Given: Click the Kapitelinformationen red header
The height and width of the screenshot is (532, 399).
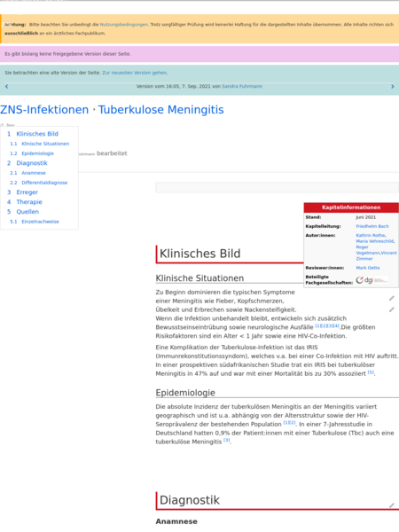Looking at the screenshot, I should 351,207.
